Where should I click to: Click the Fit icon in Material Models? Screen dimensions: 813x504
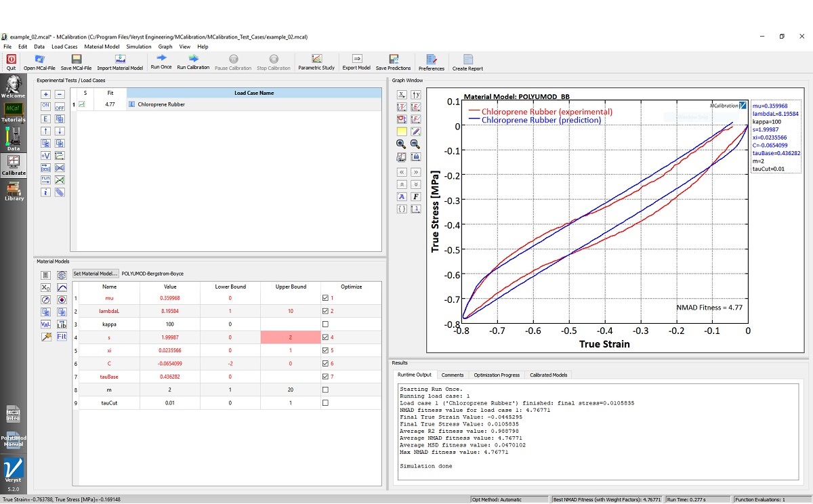tap(62, 336)
